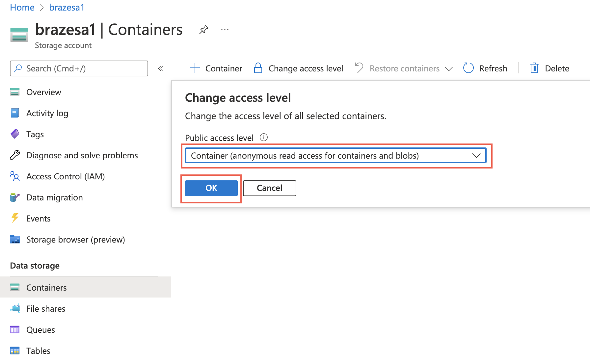Expand the Restore containers chevron
Viewport: 590px width, 364px height.
(x=448, y=69)
